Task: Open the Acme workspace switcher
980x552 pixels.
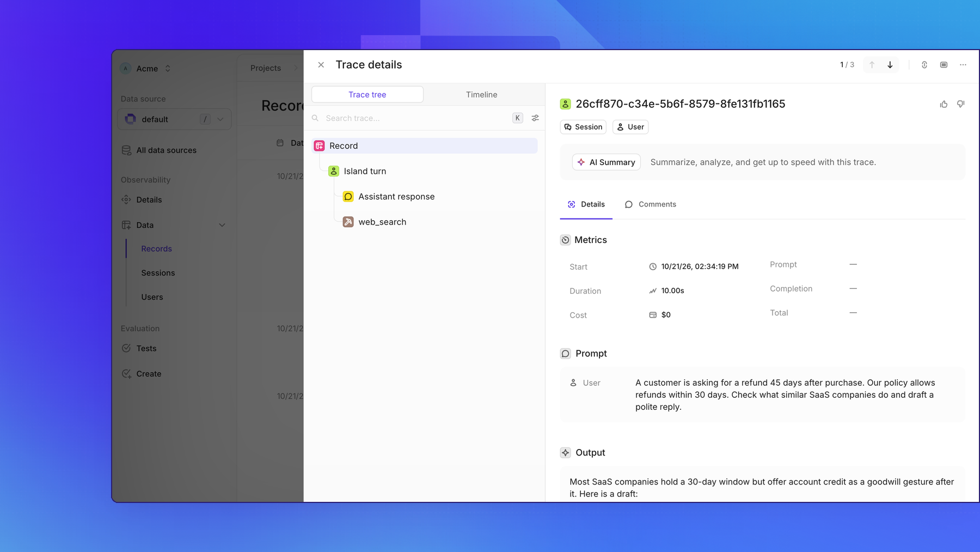Action: [x=146, y=68]
